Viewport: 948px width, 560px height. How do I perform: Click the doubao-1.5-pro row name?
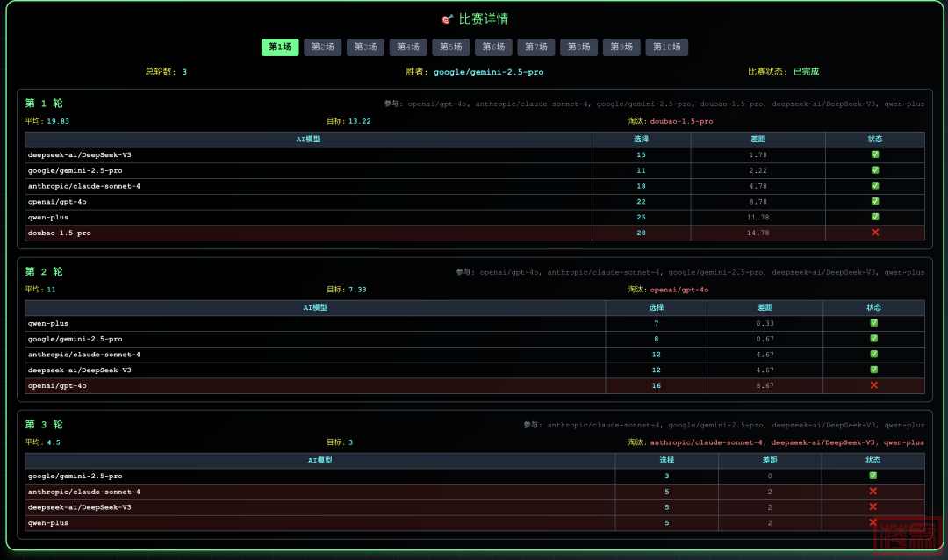[x=60, y=233]
